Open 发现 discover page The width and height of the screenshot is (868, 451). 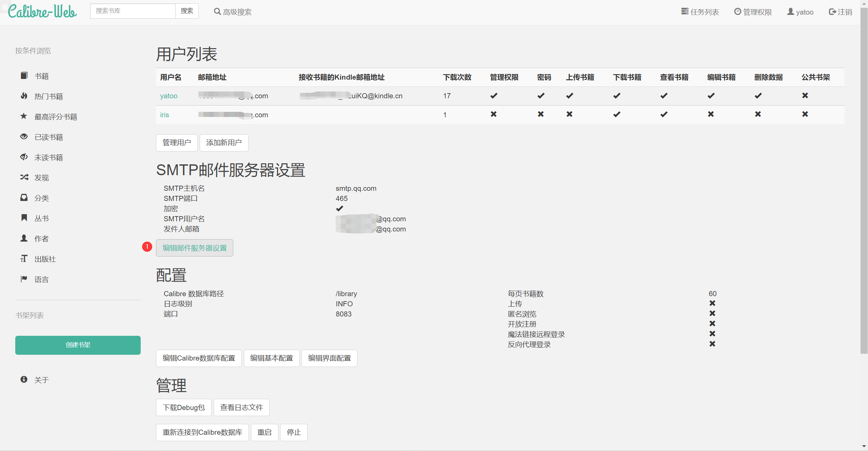42,178
